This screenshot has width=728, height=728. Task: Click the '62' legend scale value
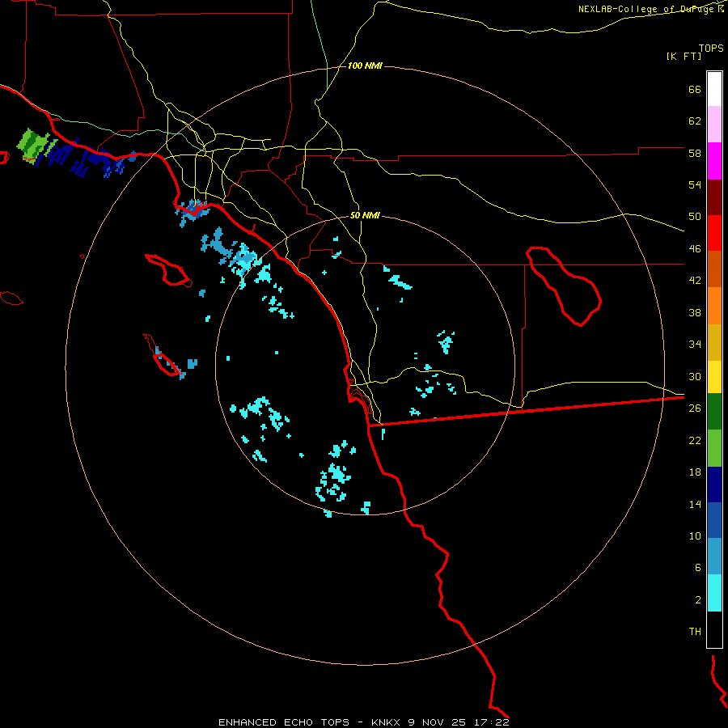pos(695,121)
